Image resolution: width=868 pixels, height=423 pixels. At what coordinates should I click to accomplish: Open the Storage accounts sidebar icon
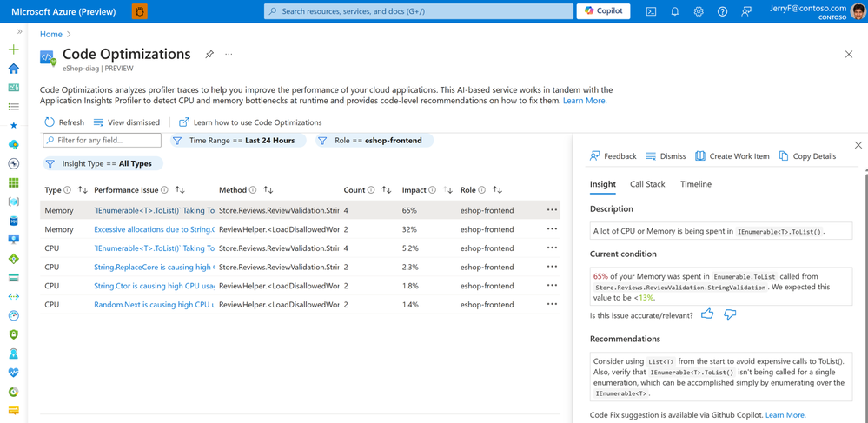[x=14, y=277]
